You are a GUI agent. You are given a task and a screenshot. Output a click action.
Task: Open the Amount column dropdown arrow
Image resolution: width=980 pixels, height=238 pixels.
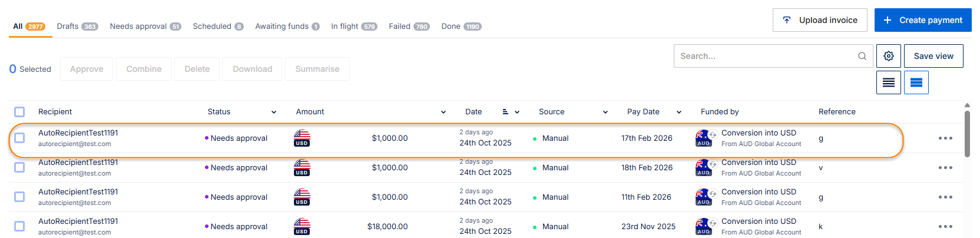pyautogui.click(x=443, y=112)
